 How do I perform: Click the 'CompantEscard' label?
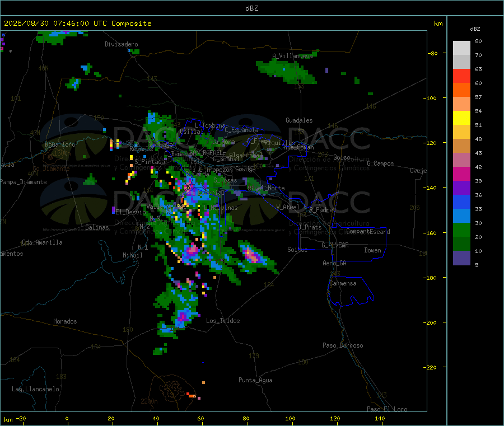coord(368,232)
